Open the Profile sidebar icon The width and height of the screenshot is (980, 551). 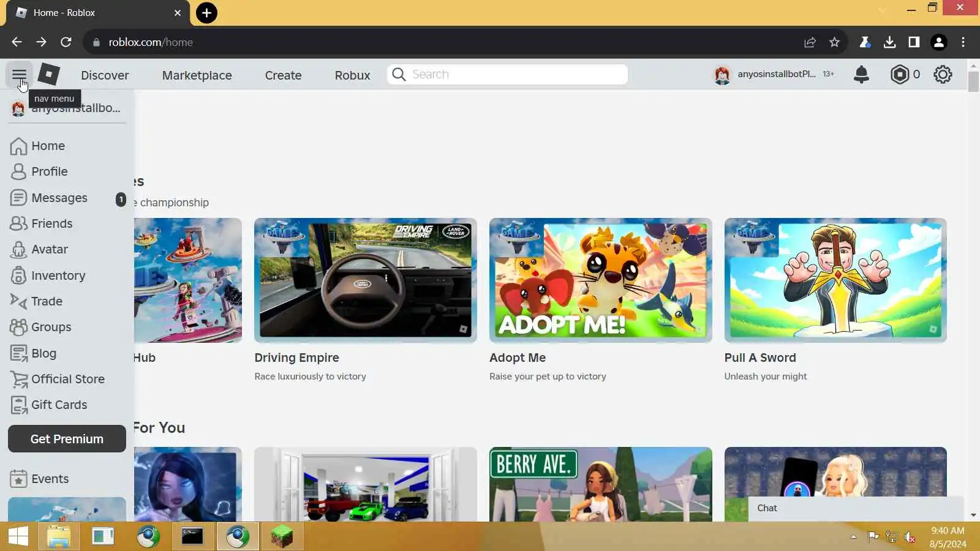point(18,172)
